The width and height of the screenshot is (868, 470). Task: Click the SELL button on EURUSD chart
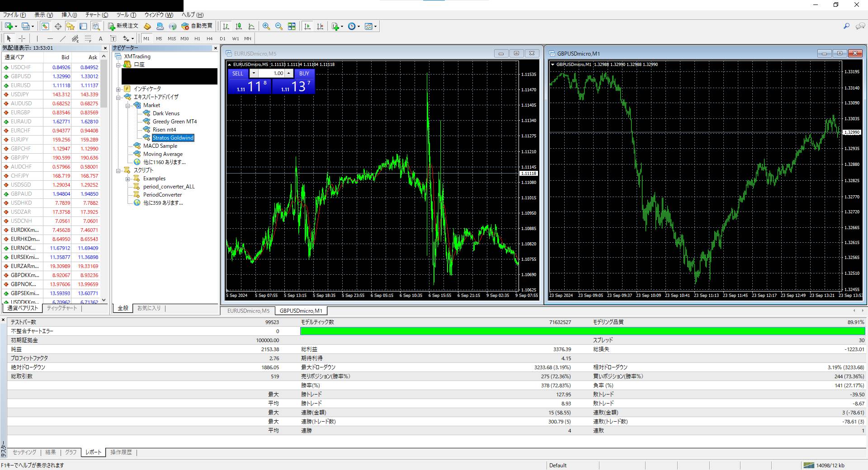[x=238, y=73]
